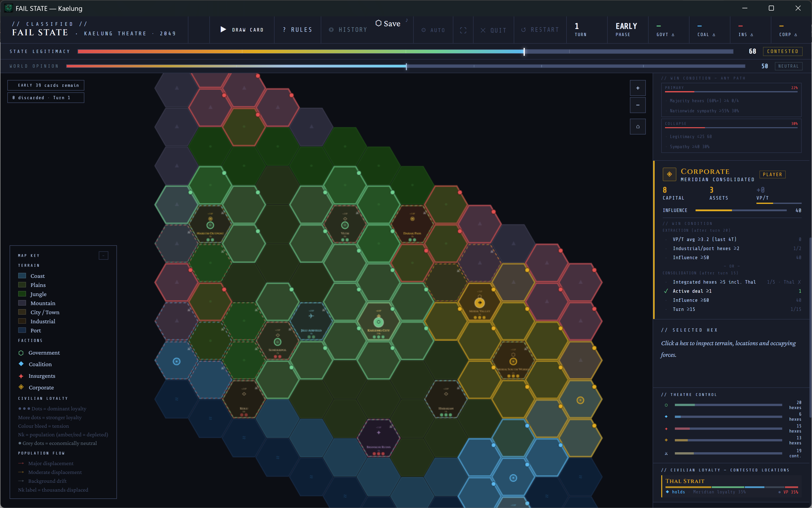Zoom in the map with plus button
Image resolution: width=812 pixels, height=508 pixels.
(637, 88)
